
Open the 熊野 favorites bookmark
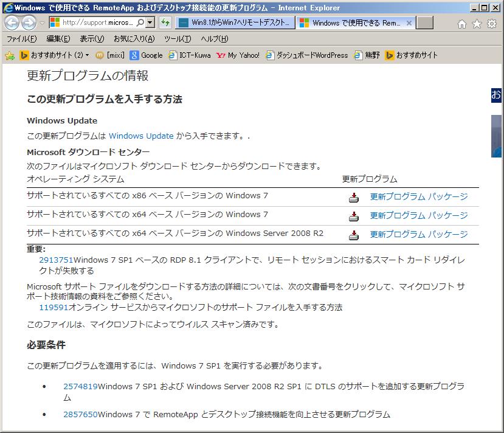point(367,55)
